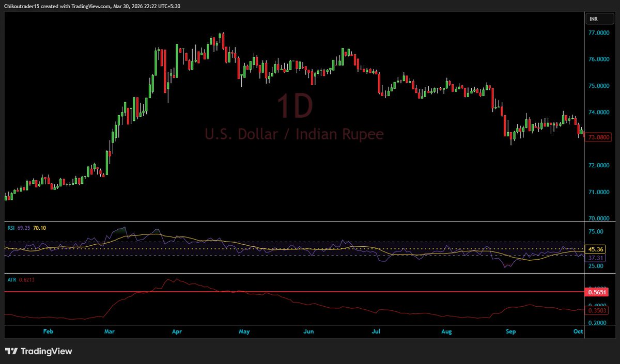Click the 0.3503 ATR value tag
This screenshot has height=364, width=620.
pos(597,311)
